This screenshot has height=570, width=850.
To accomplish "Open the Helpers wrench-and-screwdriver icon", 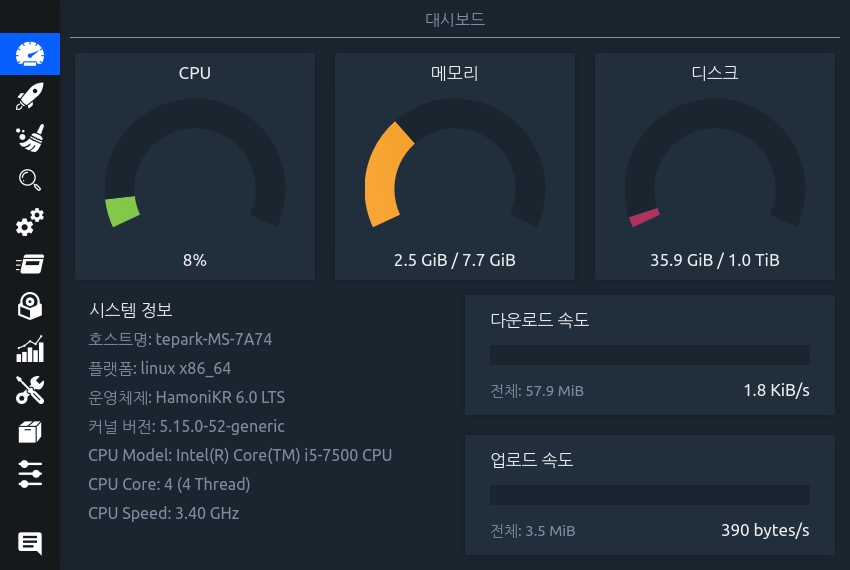I will click(30, 390).
